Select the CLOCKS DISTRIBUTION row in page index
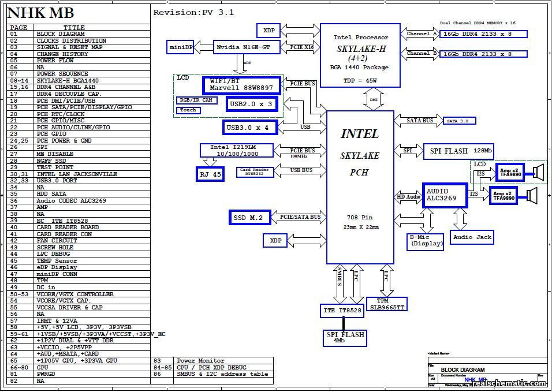Screen dimensions: 552x392 [71, 40]
